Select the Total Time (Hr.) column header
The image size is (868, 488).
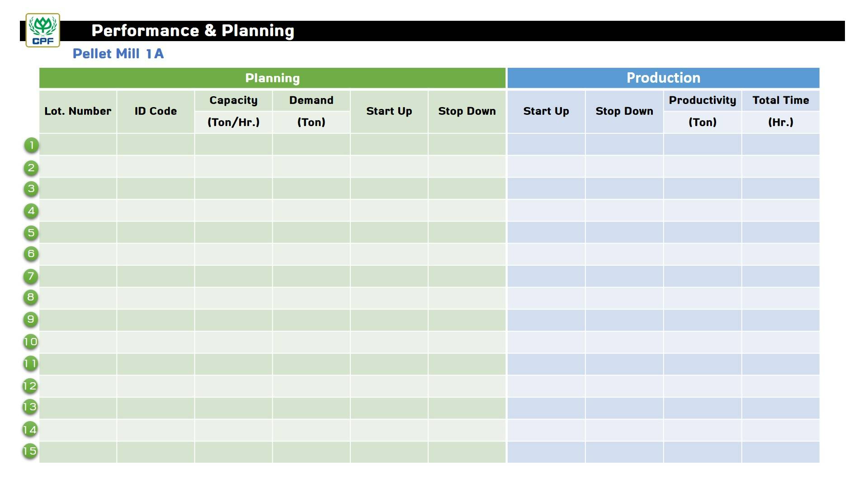point(781,111)
